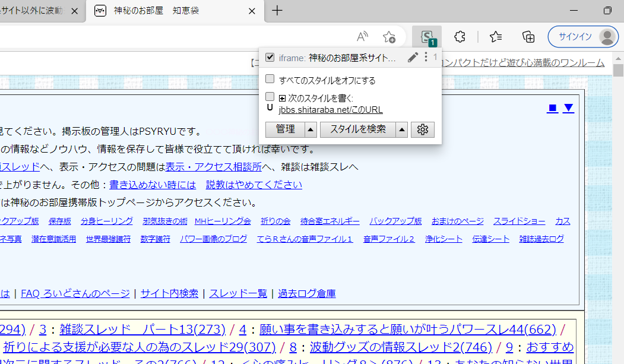Screen dimensions: 624x364
Task: Open the Read Aloud icon in address bar
Action: (x=362, y=37)
